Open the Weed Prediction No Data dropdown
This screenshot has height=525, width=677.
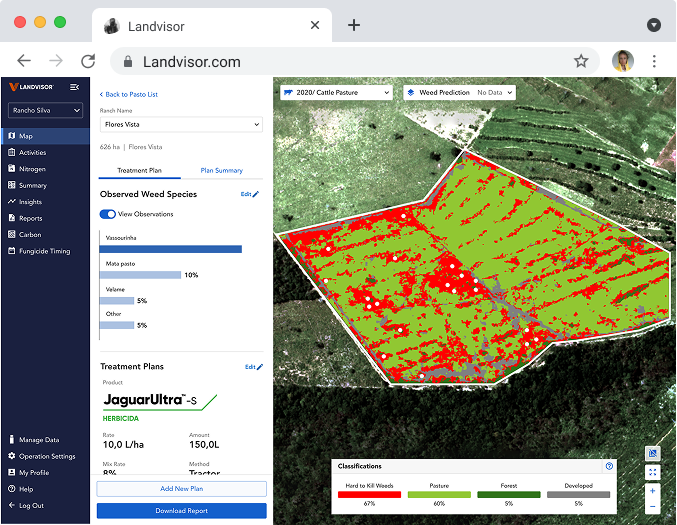(x=459, y=92)
